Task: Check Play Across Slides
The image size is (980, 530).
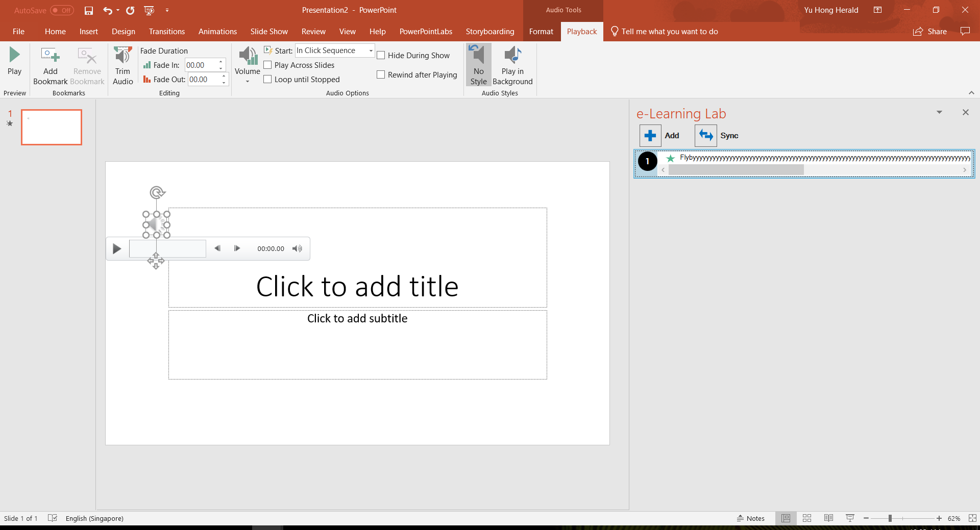Action: tap(267, 65)
